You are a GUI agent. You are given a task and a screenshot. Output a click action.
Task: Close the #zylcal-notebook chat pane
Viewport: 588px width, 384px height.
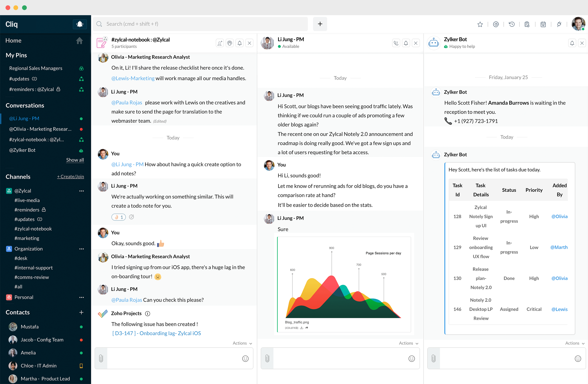250,43
